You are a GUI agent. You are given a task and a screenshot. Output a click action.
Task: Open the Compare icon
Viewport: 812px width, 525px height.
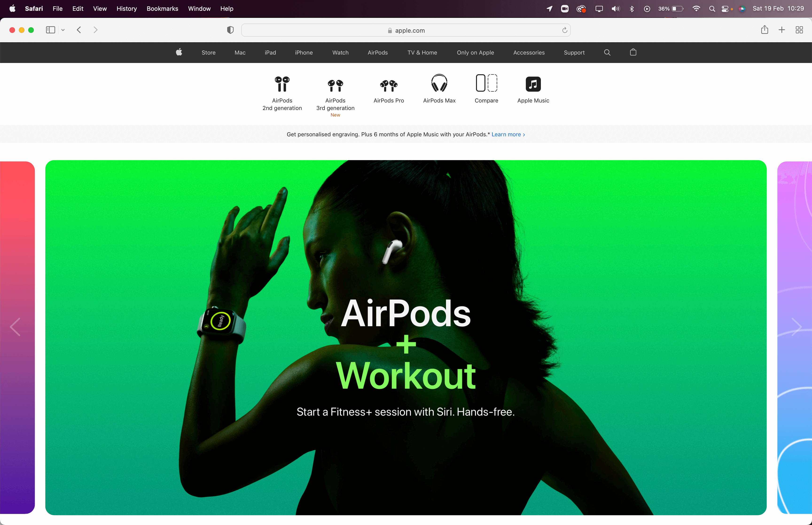[x=486, y=83]
